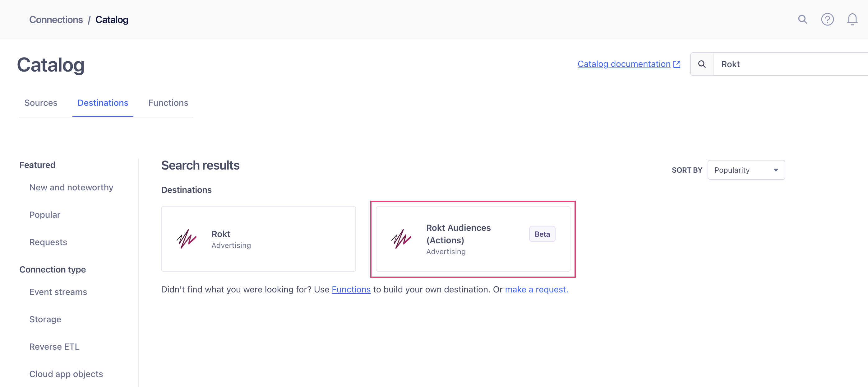
Task: Filter by Event streams connection type
Action: point(58,292)
